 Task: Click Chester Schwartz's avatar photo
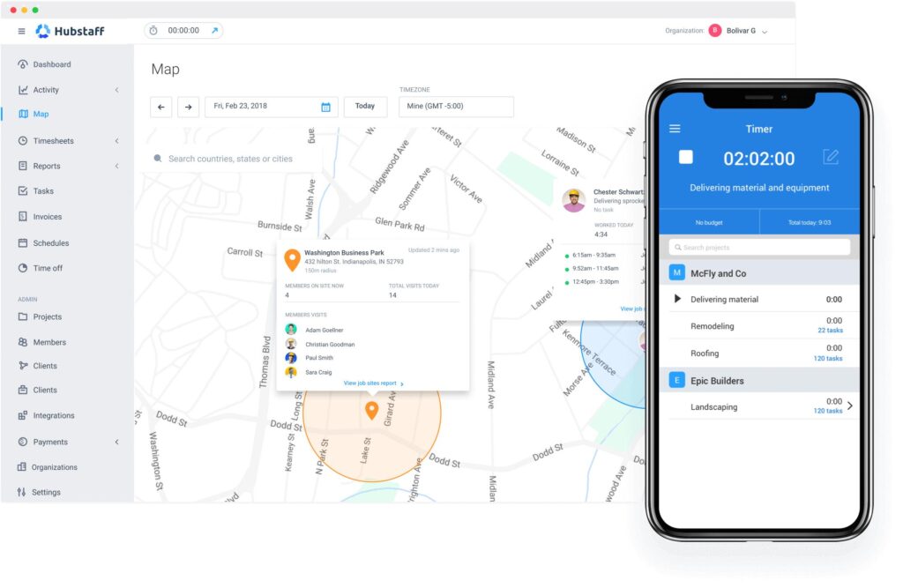[x=573, y=200]
